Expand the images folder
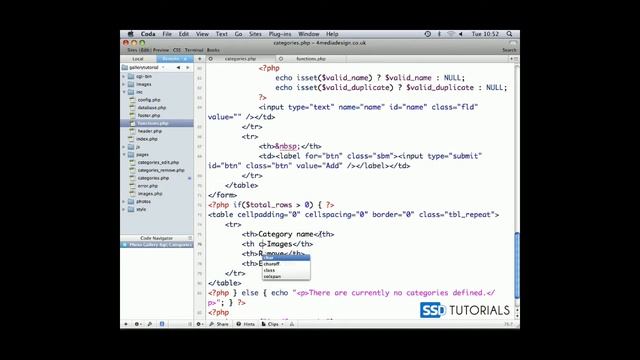This screenshot has width=640, height=360. (124, 84)
